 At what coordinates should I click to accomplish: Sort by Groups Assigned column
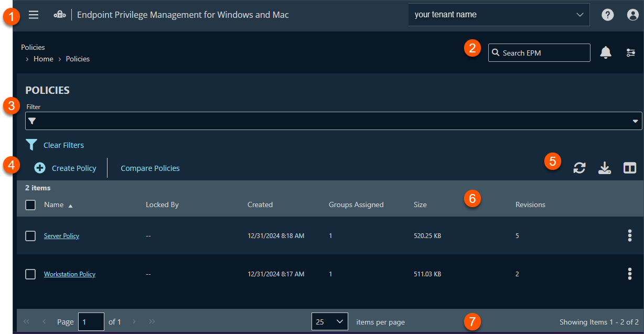point(356,204)
